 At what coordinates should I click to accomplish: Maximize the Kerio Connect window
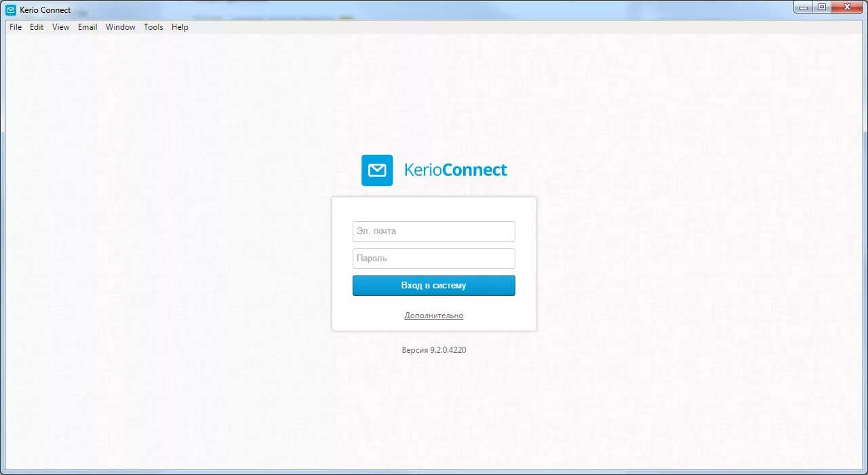[x=822, y=7]
